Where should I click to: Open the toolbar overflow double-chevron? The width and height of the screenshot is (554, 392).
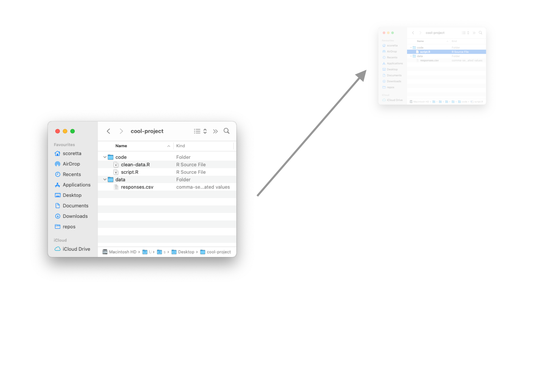pyautogui.click(x=215, y=131)
